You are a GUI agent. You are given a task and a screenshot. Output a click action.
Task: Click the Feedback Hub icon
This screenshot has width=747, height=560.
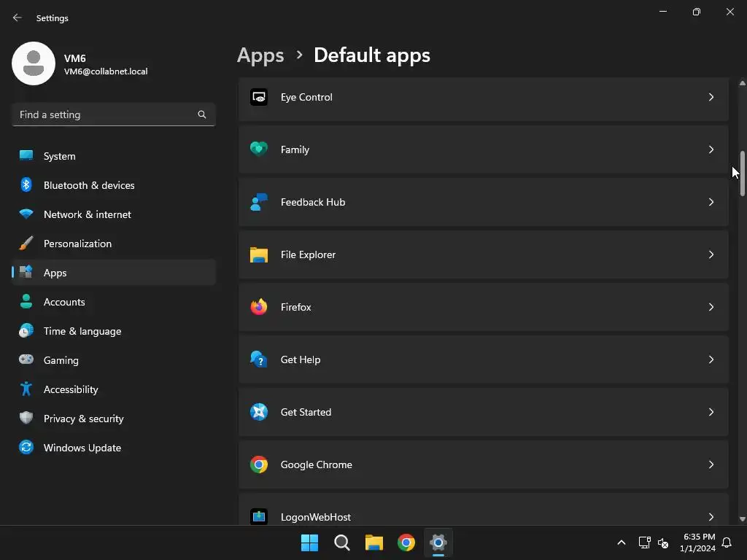click(x=259, y=202)
